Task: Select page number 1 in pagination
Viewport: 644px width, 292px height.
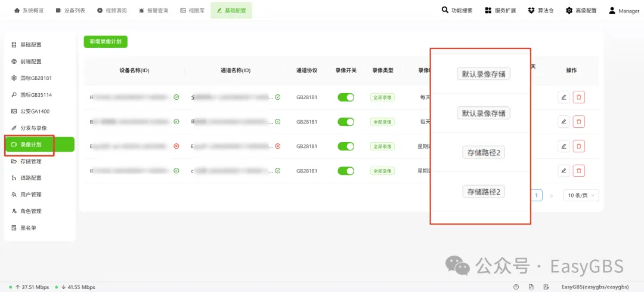Action: (x=537, y=195)
